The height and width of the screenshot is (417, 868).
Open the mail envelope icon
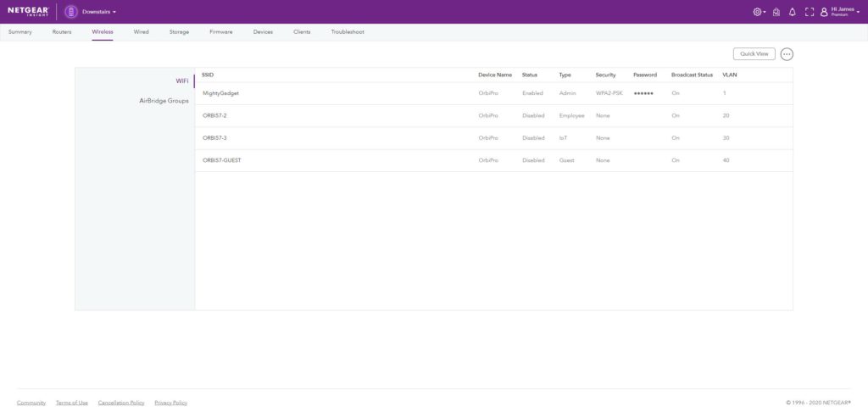pos(776,12)
